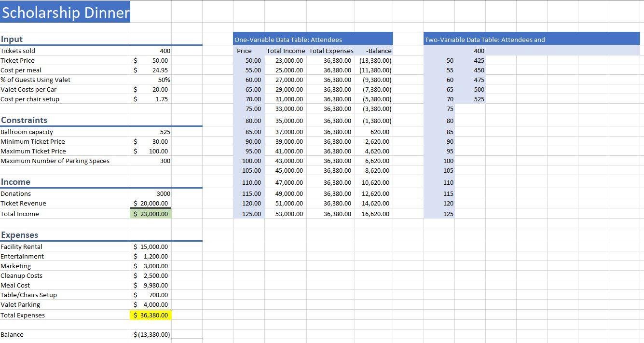
Task: Select the yellow Total Expenses cell
Action: (151, 315)
